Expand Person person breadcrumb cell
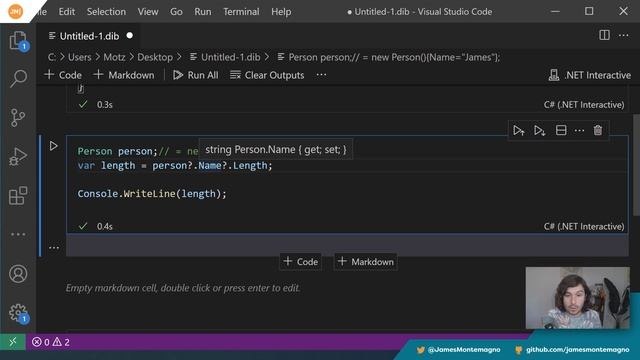640x360 pixels. tap(389, 57)
